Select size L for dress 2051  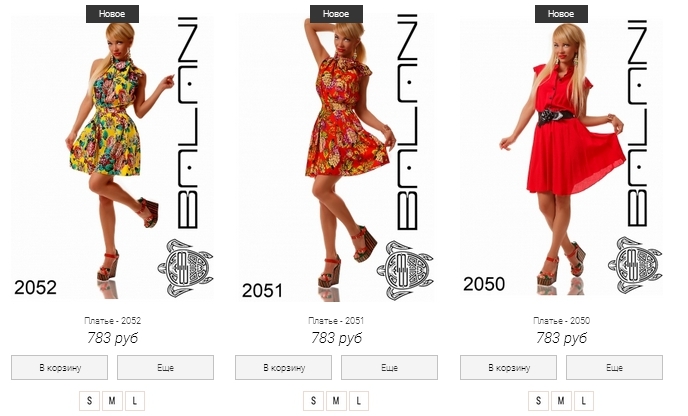pyautogui.click(x=358, y=401)
